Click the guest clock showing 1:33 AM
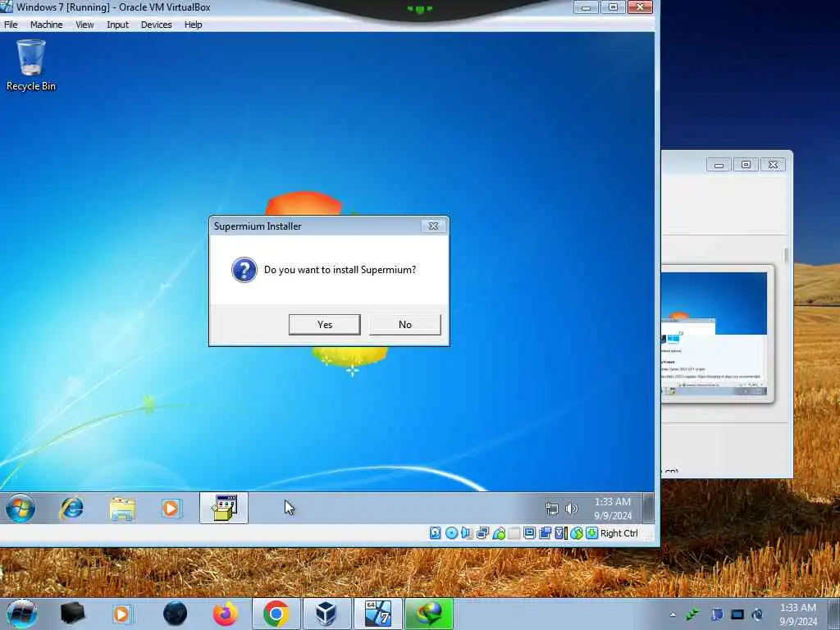Image resolution: width=840 pixels, height=630 pixels. click(x=612, y=509)
